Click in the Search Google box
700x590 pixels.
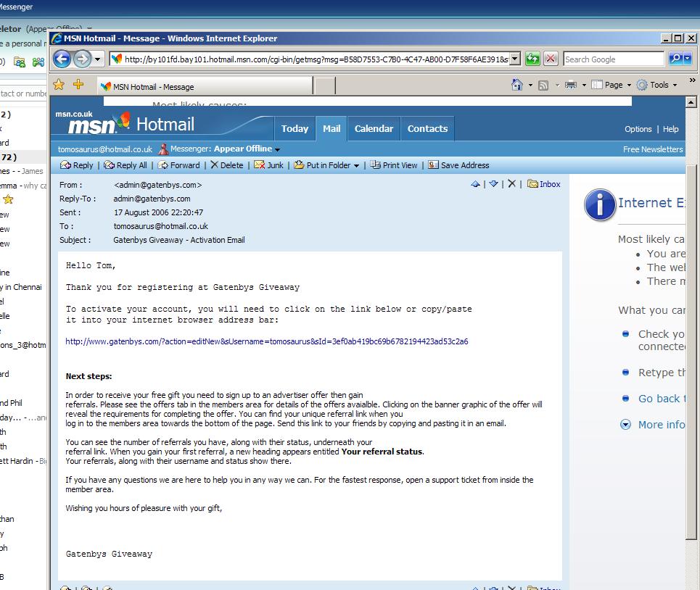click(613, 59)
